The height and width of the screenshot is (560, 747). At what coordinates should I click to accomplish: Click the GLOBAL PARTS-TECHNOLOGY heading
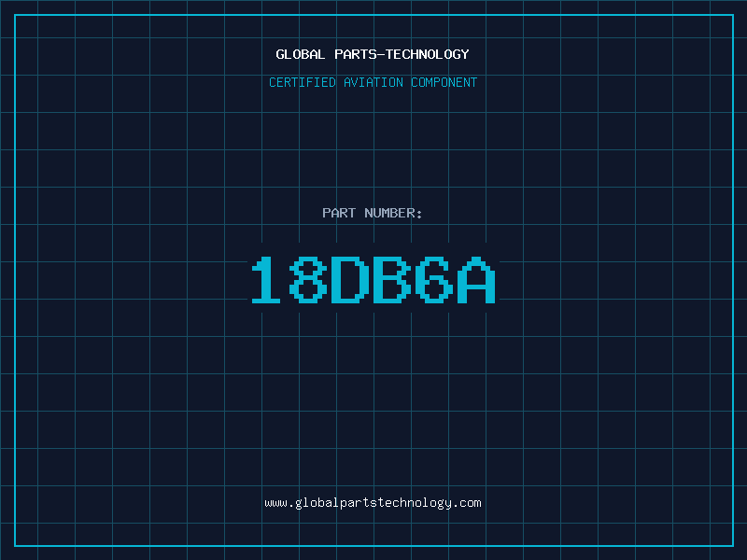(373, 54)
